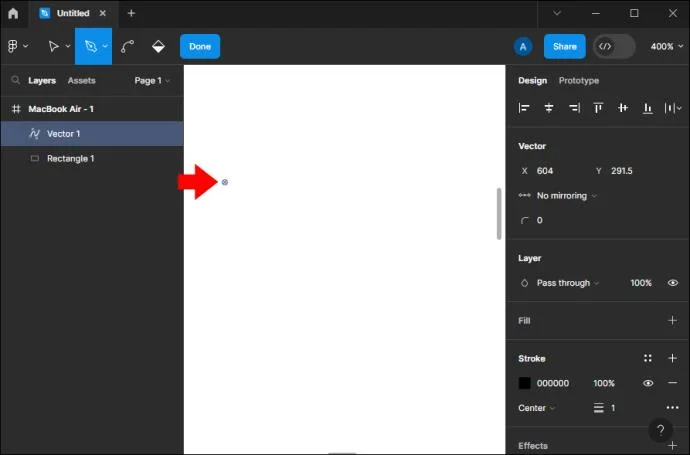Click the Done button

(x=200, y=46)
